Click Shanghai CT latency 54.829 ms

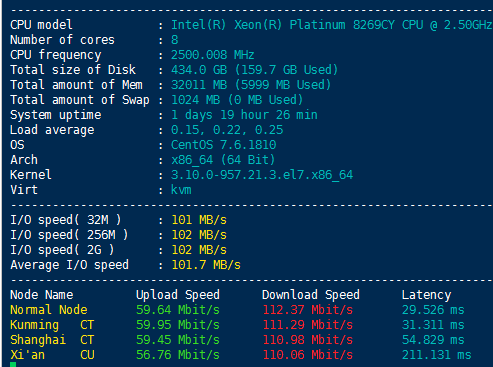433,340
